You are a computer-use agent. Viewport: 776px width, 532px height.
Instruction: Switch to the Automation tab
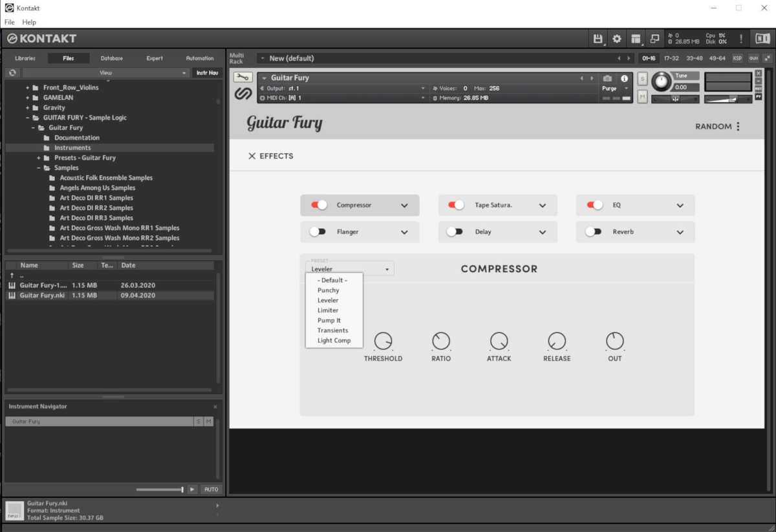pos(200,58)
